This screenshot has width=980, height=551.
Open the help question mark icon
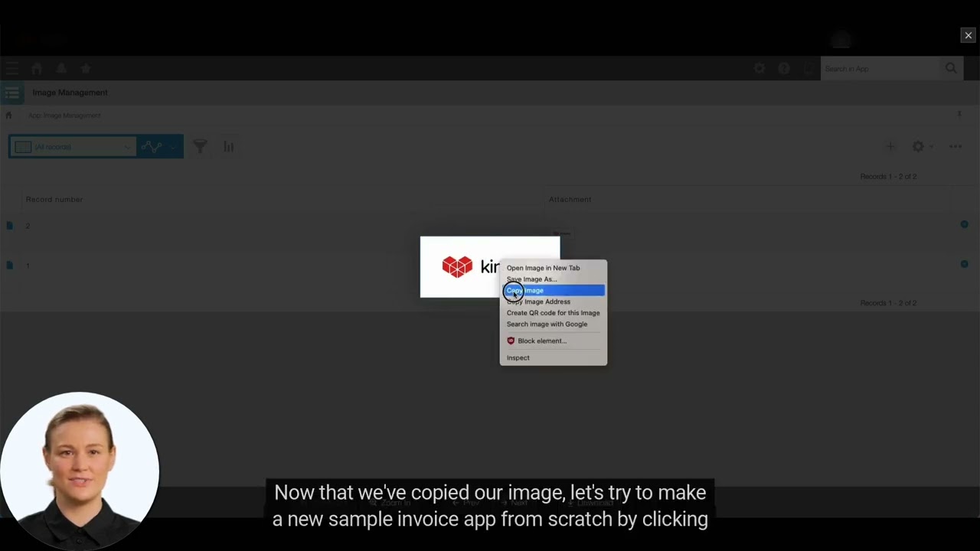pos(784,68)
